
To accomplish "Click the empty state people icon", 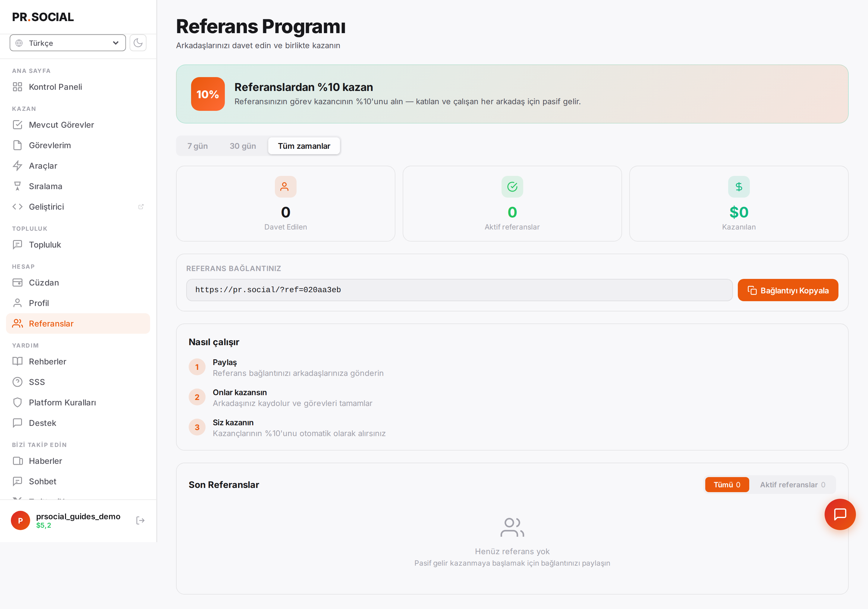I will (x=512, y=527).
